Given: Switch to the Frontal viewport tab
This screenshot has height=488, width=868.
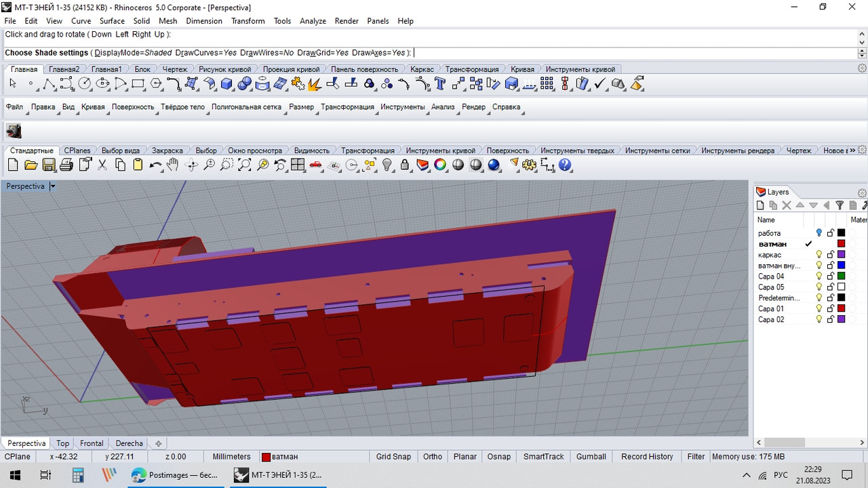Looking at the screenshot, I should pyautogui.click(x=92, y=443).
